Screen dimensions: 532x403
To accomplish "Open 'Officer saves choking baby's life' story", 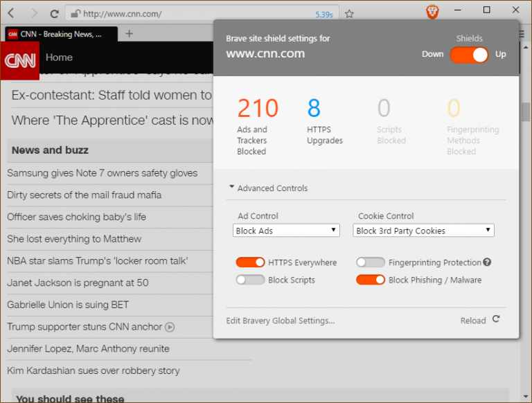I will pos(76,217).
